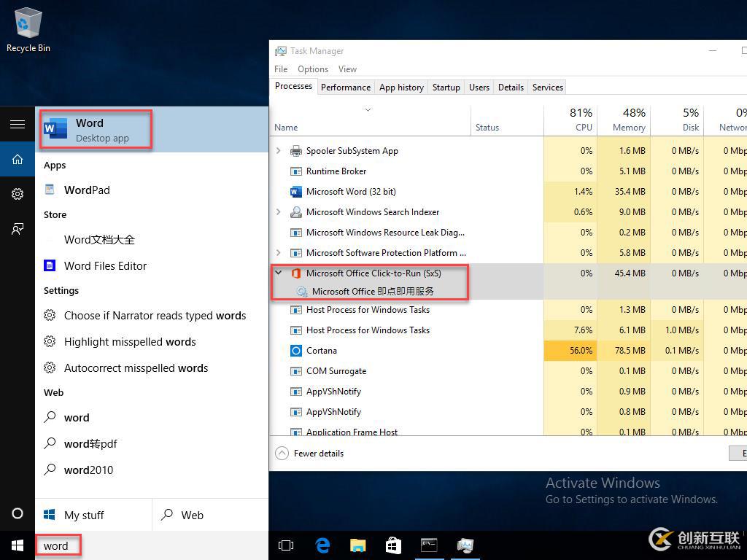Click the search box containing word
Viewport: 747px width, 560px height.
(152, 545)
